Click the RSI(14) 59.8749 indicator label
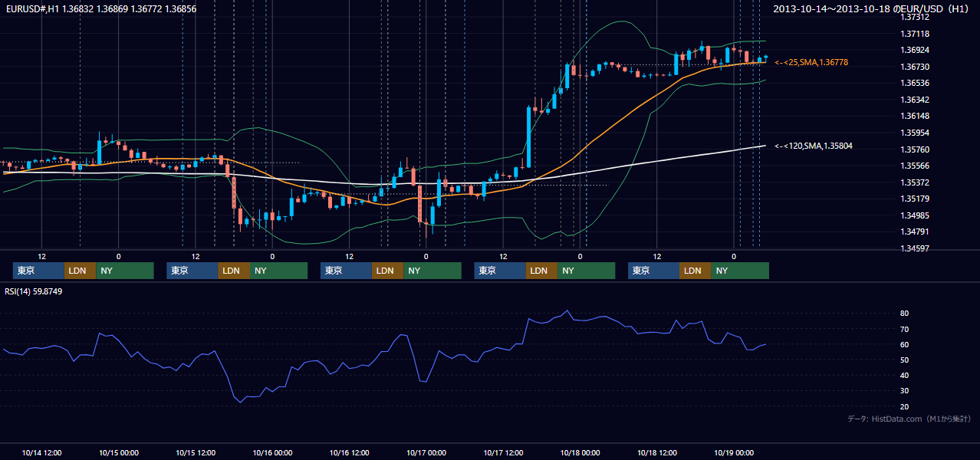 pyautogui.click(x=34, y=291)
